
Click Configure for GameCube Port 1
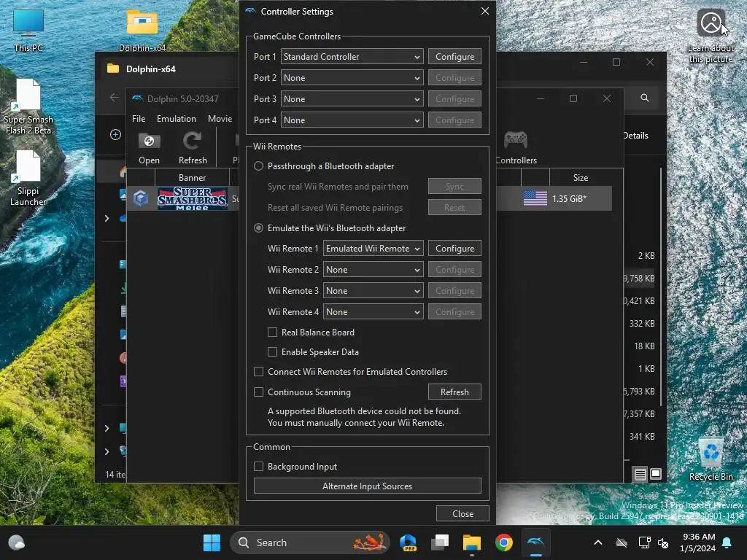[x=454, y=57]
